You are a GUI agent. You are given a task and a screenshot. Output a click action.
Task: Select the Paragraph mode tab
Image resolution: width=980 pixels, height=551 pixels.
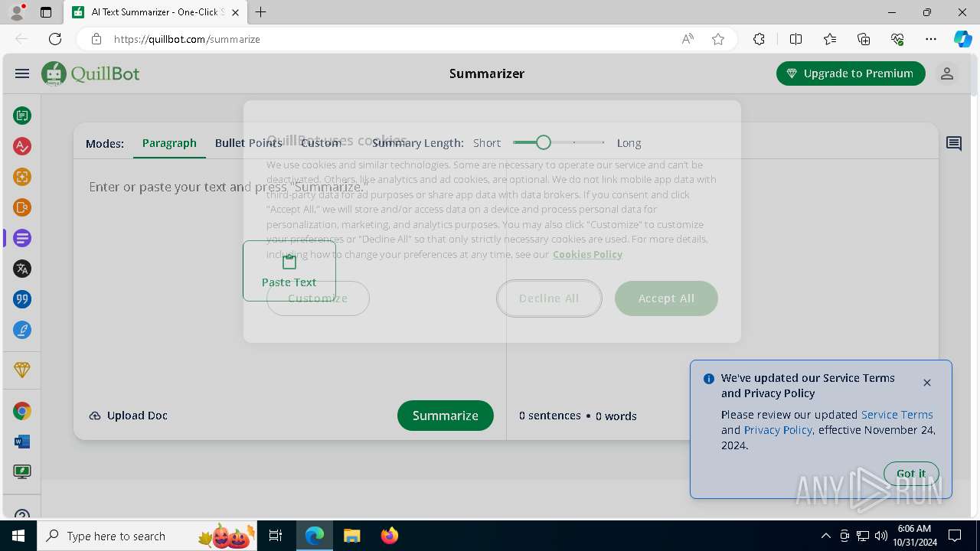coord(169,143)
